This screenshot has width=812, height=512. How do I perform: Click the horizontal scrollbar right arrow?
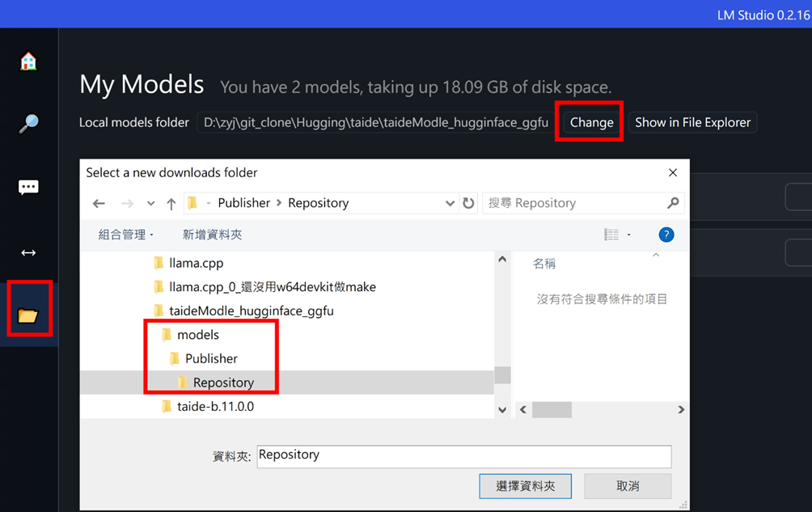tap(681, 409)
